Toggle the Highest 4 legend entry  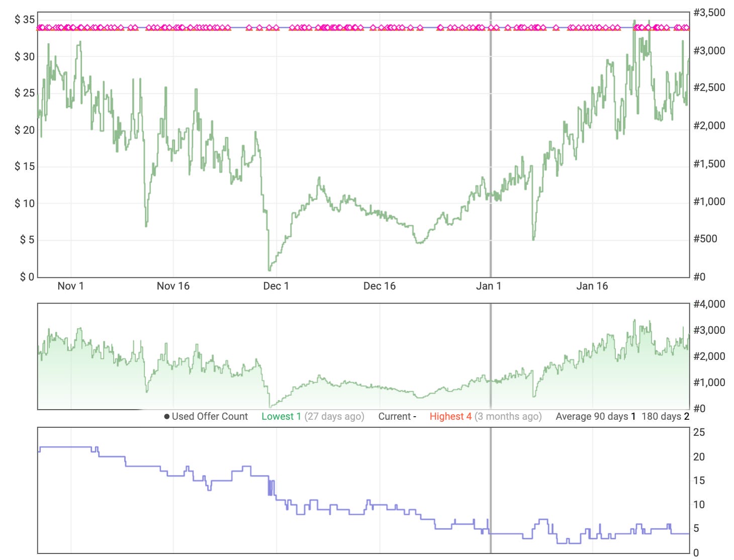tap(450, 417)
